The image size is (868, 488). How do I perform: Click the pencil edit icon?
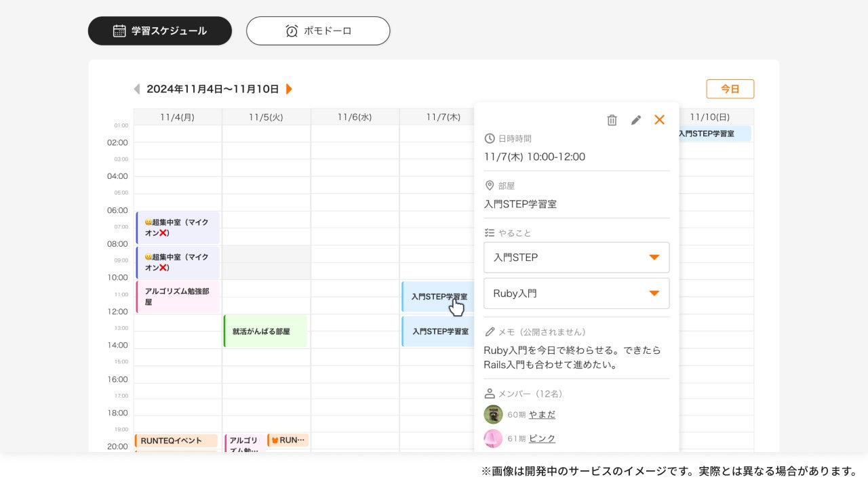pos(635,120)
